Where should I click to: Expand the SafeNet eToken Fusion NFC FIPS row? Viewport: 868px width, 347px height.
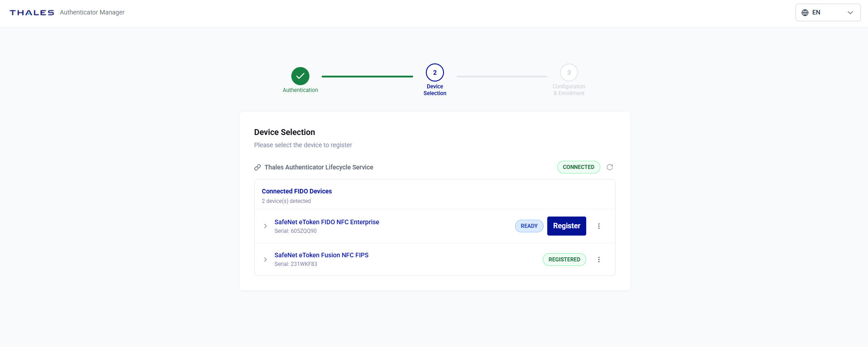coord(265,260)
